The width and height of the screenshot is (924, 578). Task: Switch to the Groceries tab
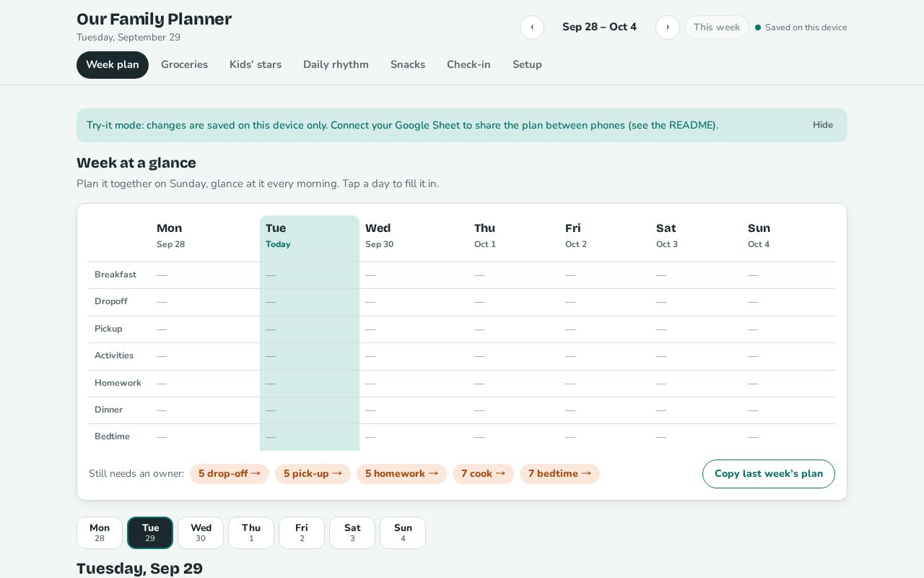tap(184, 65)
